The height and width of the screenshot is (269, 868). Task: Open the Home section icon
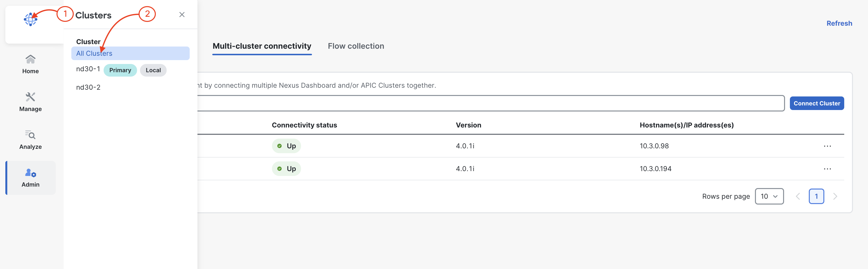30,59
